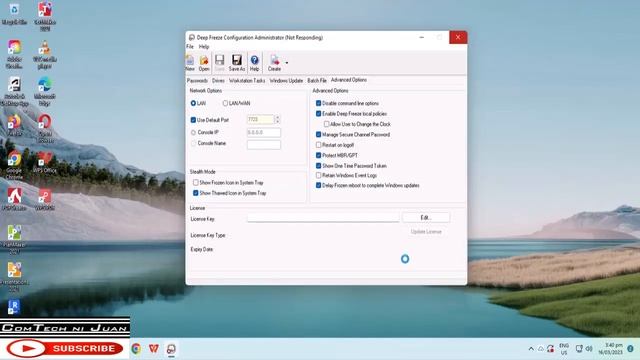Screen dimensions: 640x360
Task: Open the Recycle Bin desktop icon
Action: [x=14, y=13]
